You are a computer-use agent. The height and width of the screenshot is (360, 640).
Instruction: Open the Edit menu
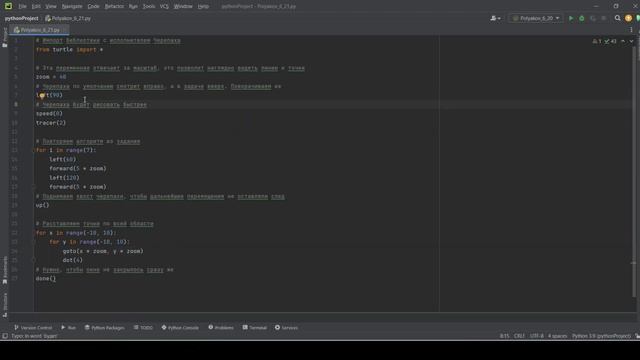tap(36, 6)
